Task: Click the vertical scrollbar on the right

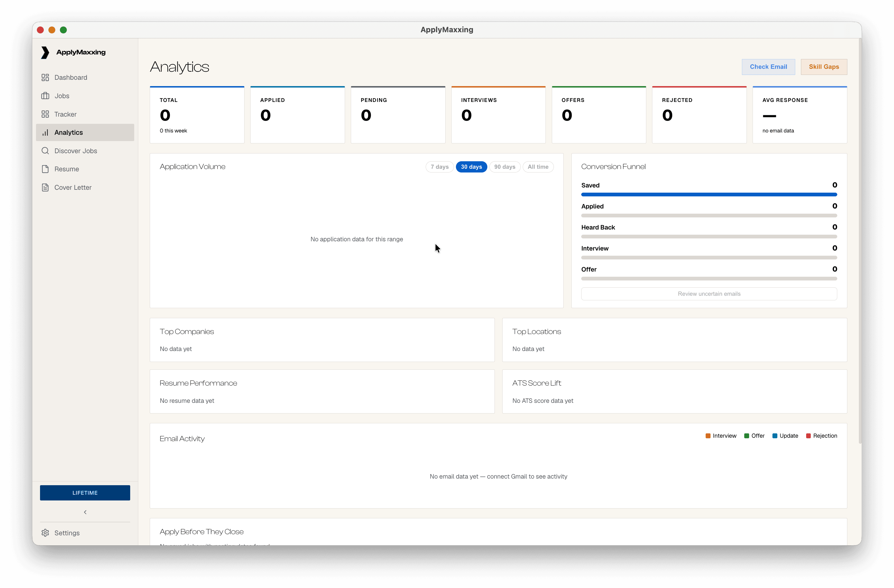Action: pyautogui.click(x=860, y=240)
